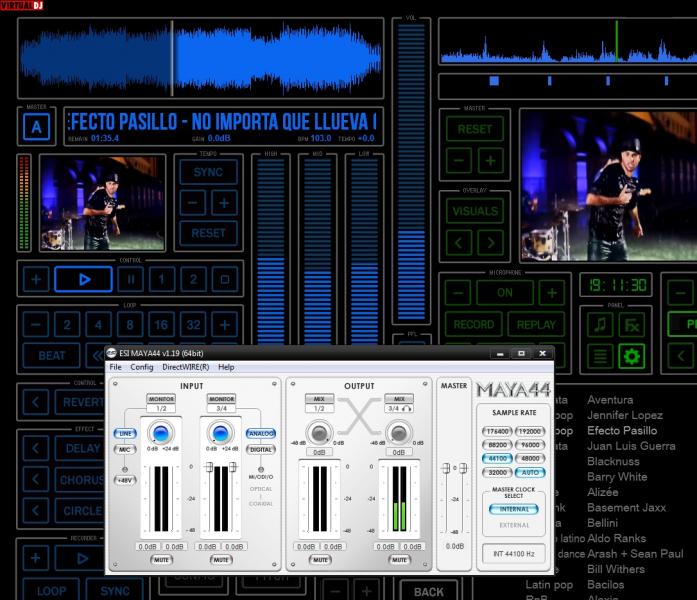Click the tempo SYNC button
The image size is (697, 600).
pyautogui.click(x=208, y=172)
